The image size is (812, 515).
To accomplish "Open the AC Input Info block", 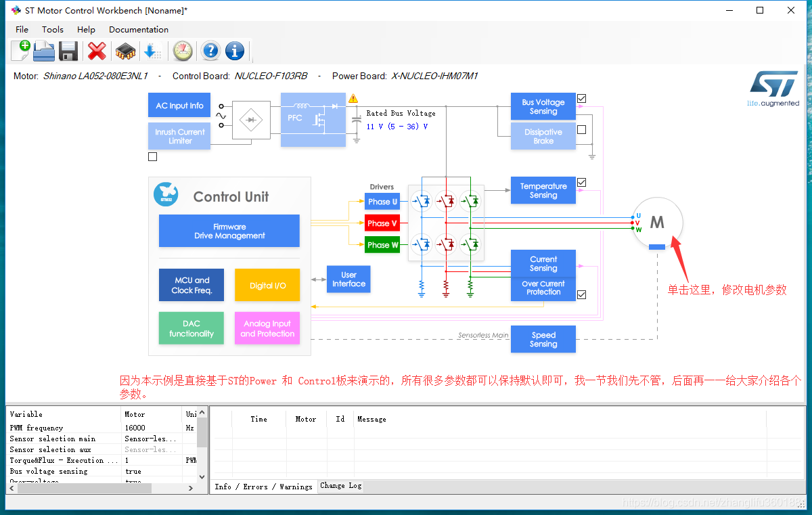I will 179,106.
